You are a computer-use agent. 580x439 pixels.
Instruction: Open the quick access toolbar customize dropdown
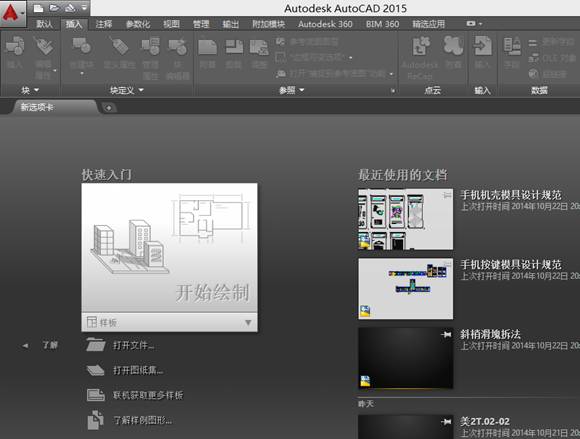[85, 8]
